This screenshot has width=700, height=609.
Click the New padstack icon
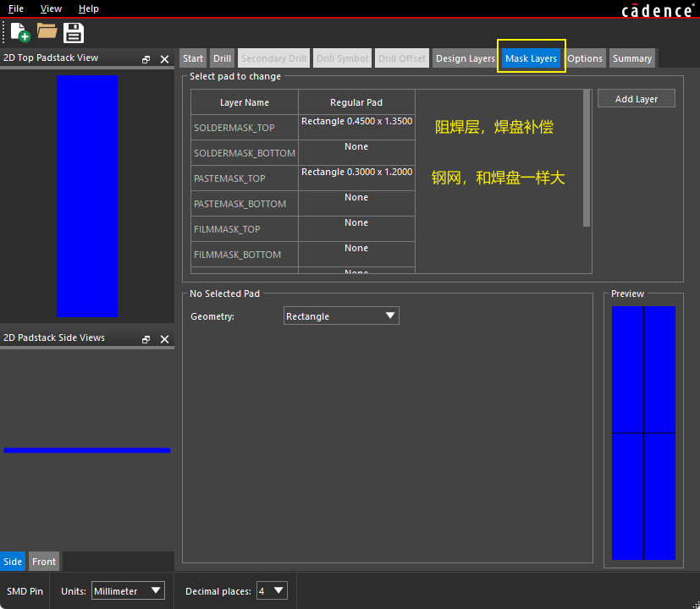pos(21,33)
